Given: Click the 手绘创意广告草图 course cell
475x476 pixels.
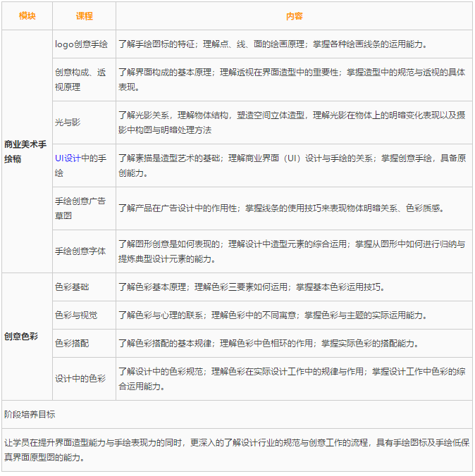Looking at the screenshot, I should (x=84, y=208).
